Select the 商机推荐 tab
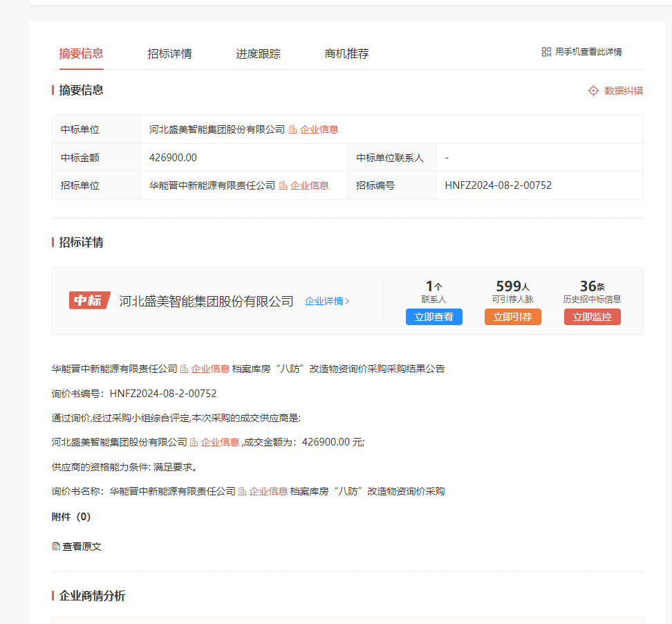The width and height of the screenshot is (672, 624). coord(346,53)
